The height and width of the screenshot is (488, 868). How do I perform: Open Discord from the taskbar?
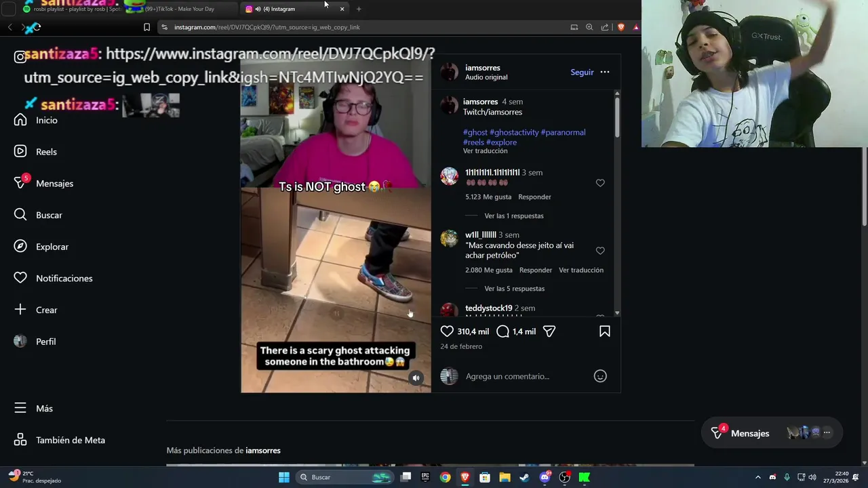[x=545, y=477]
